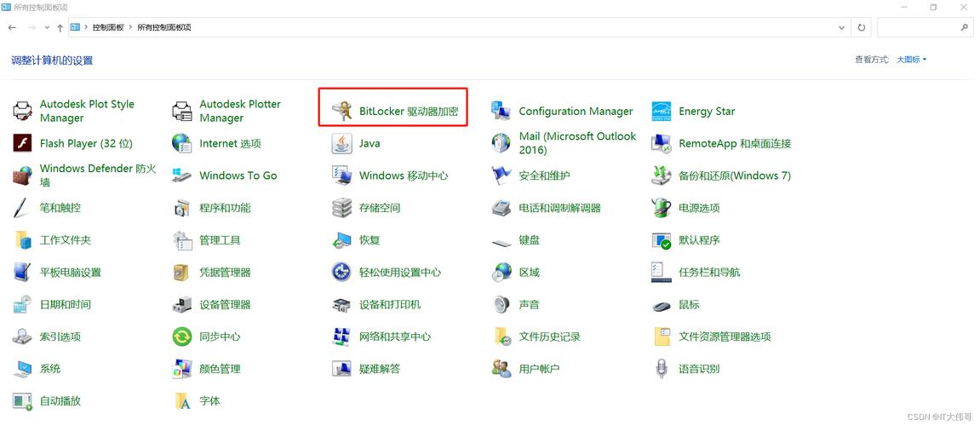The width and height of the screenshot is (980, 426).
Task: Open the BitLocker 驱动器加密 key icon
Action: (342, 112)
